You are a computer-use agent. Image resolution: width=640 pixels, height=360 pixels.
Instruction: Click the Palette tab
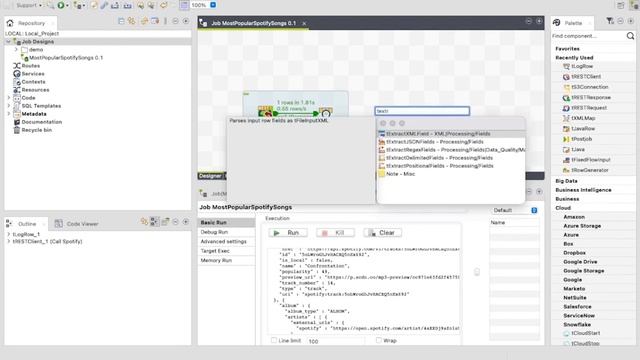(x=573, y=23)
